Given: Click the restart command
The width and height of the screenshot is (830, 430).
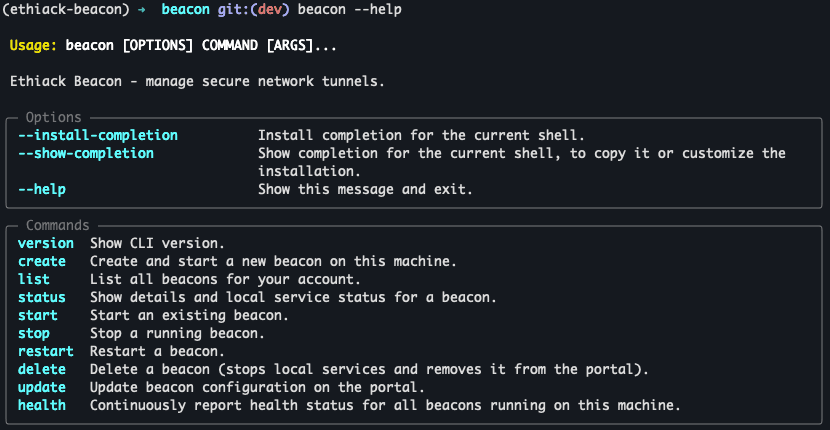Looking at the screenshot, I should 46,352.
